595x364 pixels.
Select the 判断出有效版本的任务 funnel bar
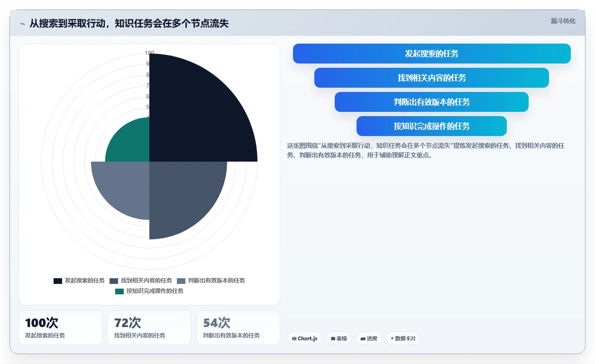click(431, 102)
